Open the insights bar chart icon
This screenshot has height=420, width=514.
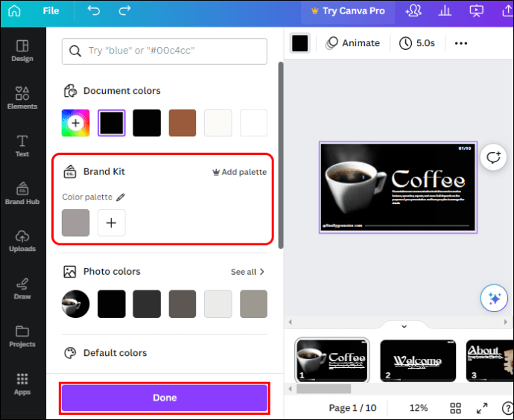click(x=445, y=11)
